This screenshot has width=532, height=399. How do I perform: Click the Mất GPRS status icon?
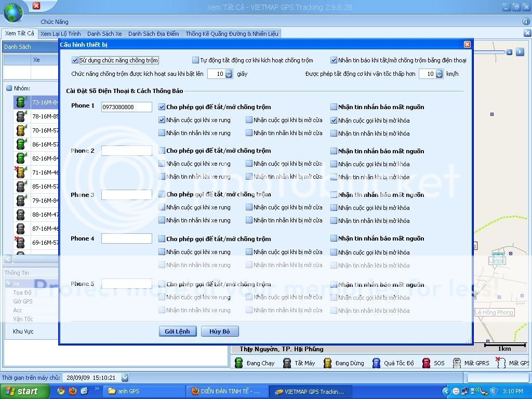[457, 363]
